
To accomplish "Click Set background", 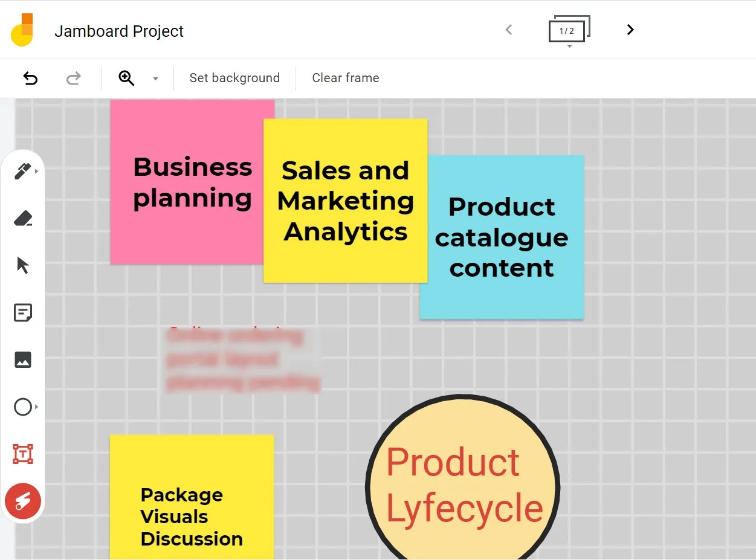I will 234,78.
